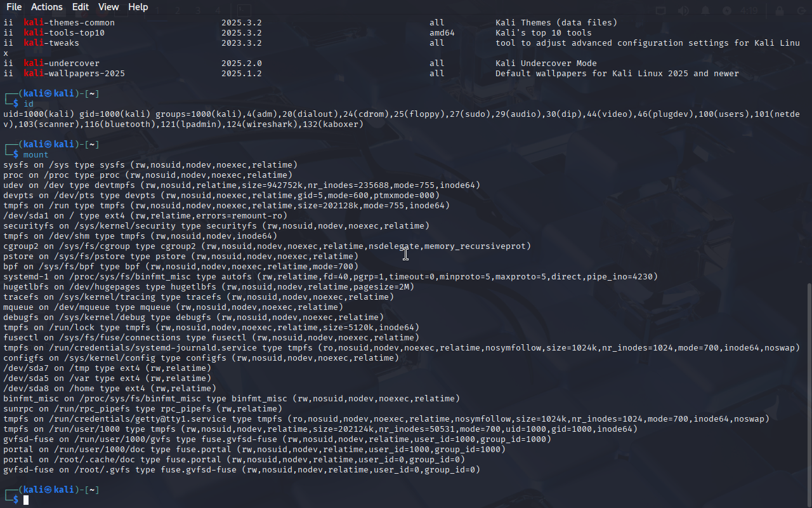Click the cursor at the bottom empty prompt
The image size is (812, 508).
click(x=26, y=500)
